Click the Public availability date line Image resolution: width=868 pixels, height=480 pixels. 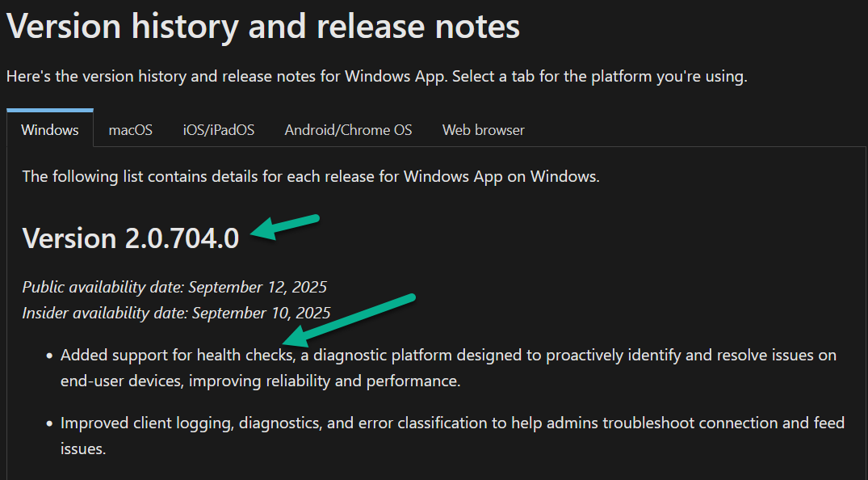[174, 287]
